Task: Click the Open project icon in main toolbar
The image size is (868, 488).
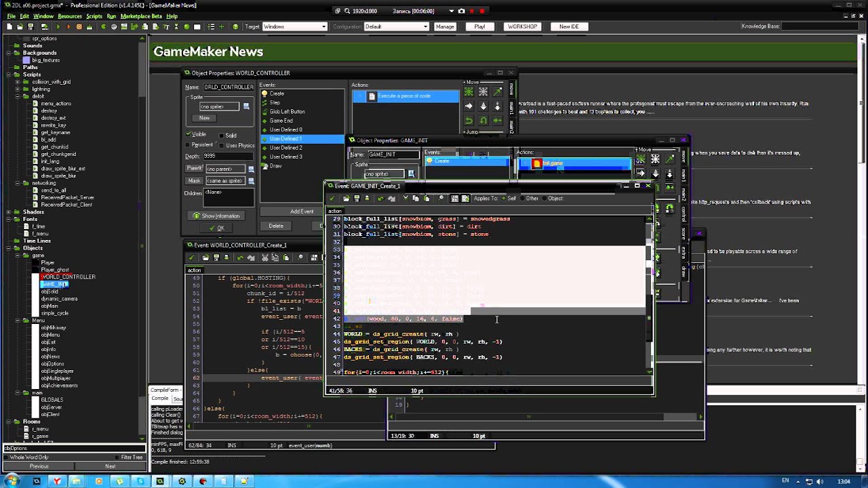Action: tap(20, 26)
